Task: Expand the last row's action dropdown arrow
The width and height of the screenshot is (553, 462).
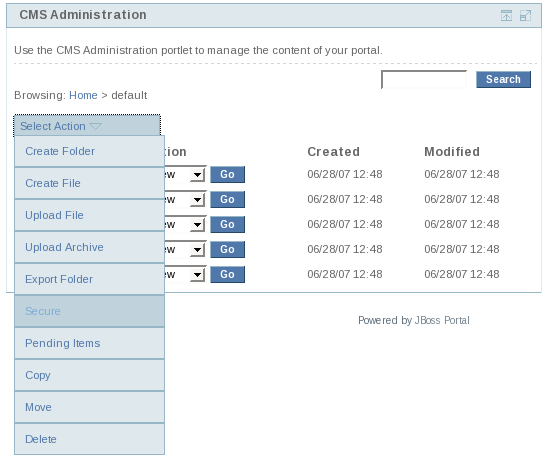Action: tap(198, 275)
